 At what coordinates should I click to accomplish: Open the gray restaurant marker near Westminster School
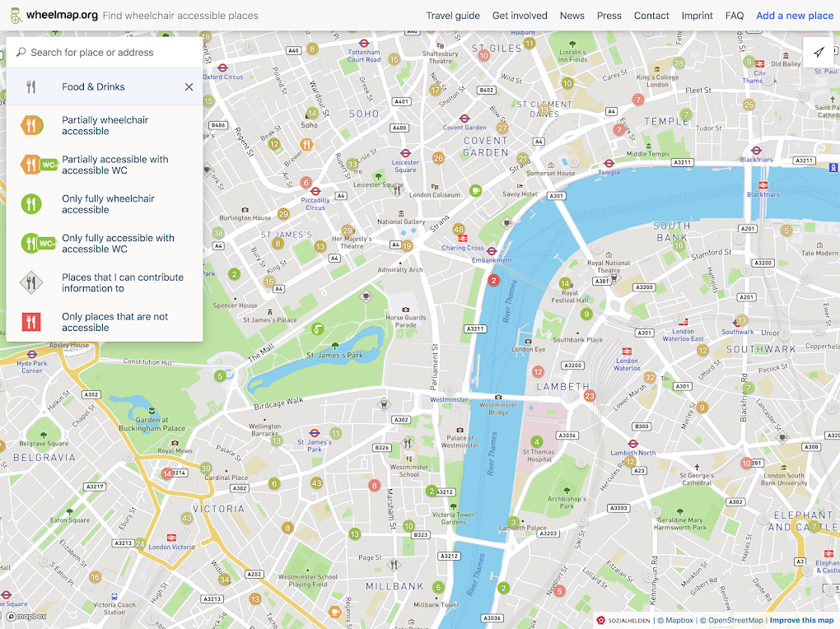pyautogui.click(x=408, y=443)
